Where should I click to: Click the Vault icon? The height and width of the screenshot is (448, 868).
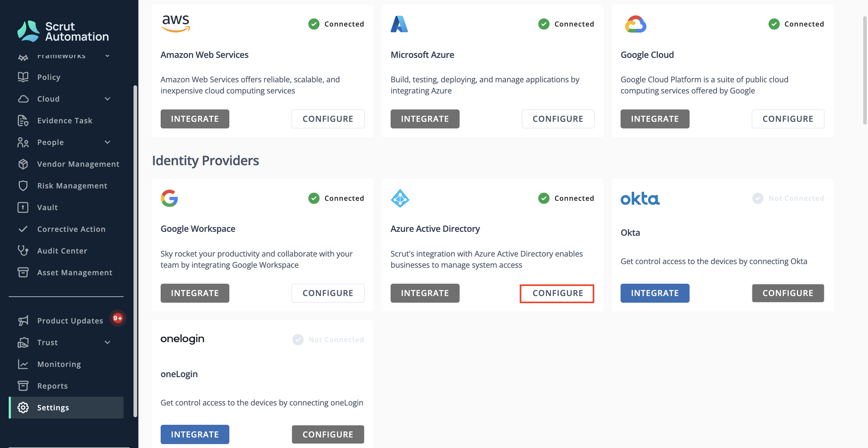[x=23, y=207]
